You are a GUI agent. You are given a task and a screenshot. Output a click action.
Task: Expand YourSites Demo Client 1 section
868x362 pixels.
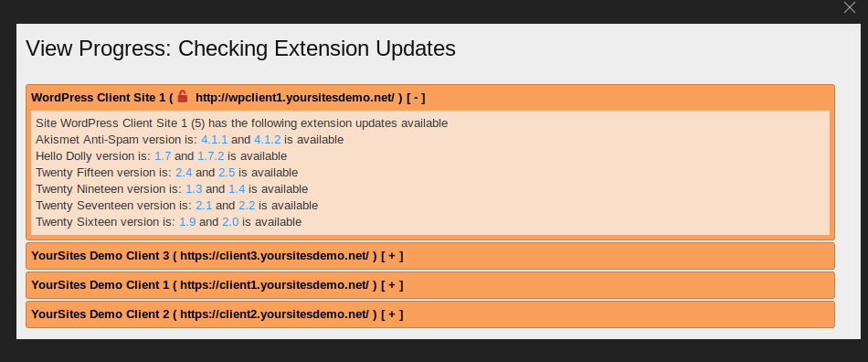392,285
